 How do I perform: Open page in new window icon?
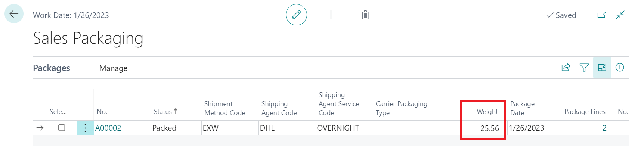(x=602, y=15)
